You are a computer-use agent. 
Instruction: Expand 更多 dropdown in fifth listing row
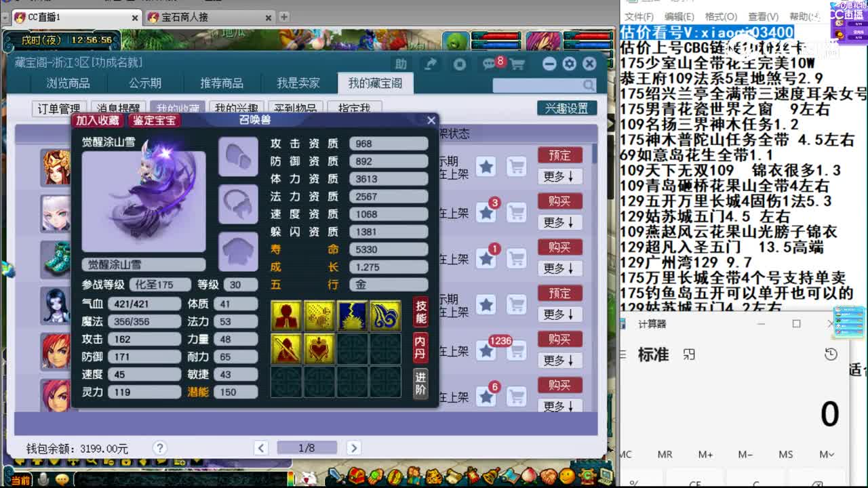point(559,361)
